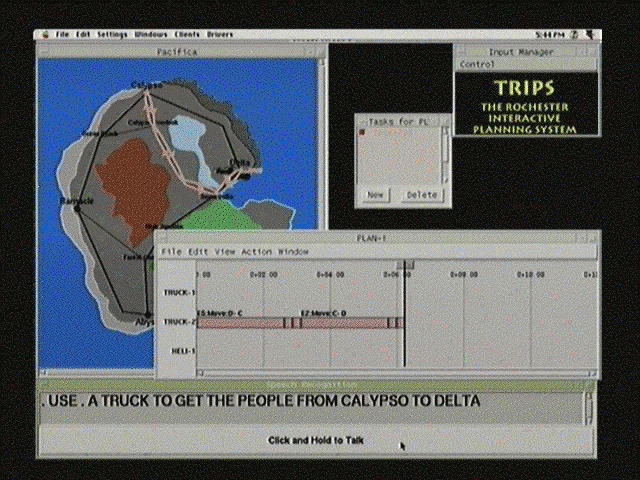Screen dimensions: 640x480
Task: Click the Pacifica map vertical scrollbar
Action: coord(322,143)
